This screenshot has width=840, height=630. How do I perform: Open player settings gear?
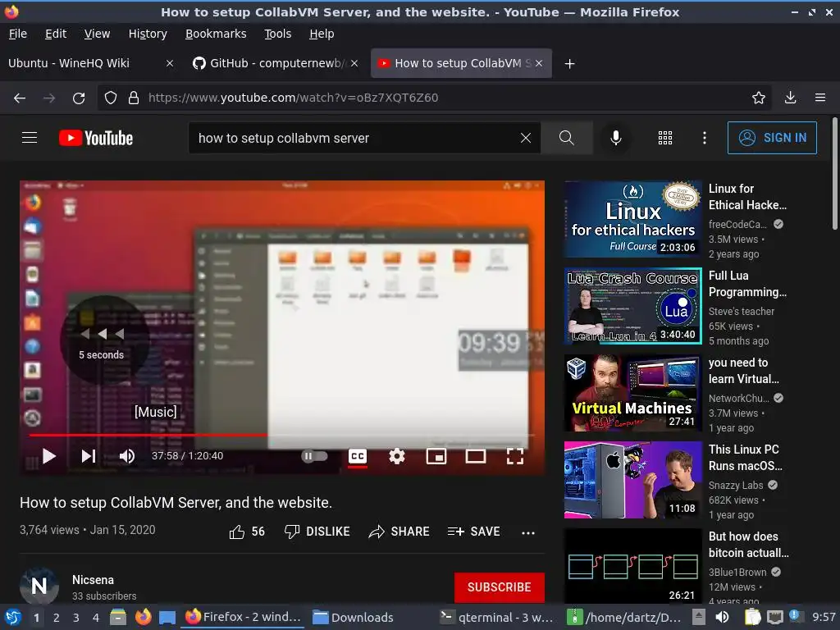point(396,456)
